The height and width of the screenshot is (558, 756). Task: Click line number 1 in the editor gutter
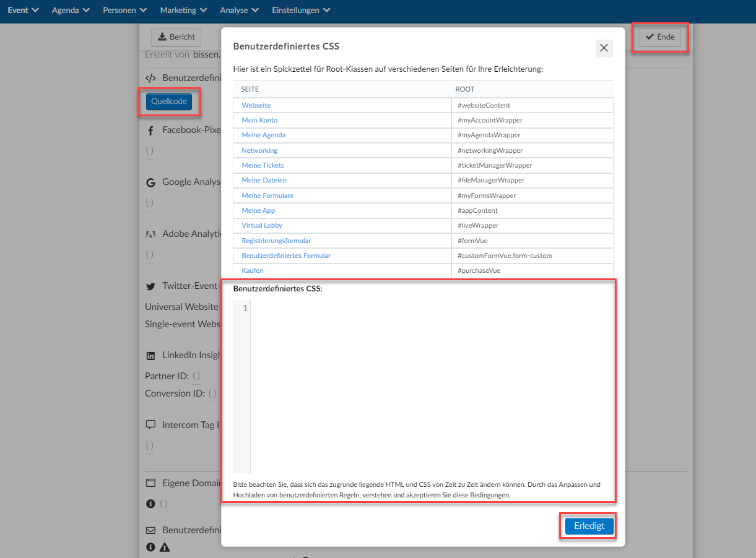pos(246,308)
